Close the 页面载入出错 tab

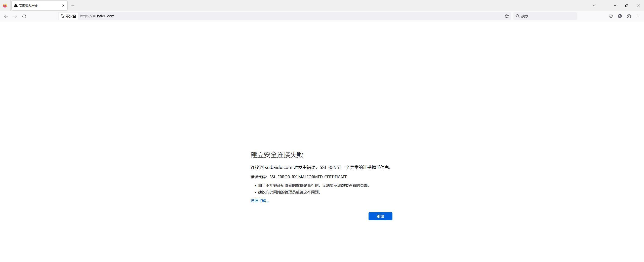coord(63,6)
